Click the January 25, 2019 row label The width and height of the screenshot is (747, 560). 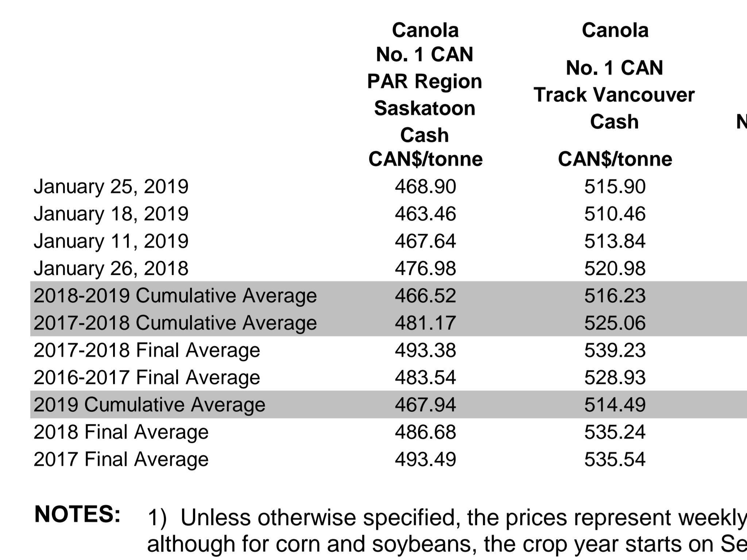point(111,187)
